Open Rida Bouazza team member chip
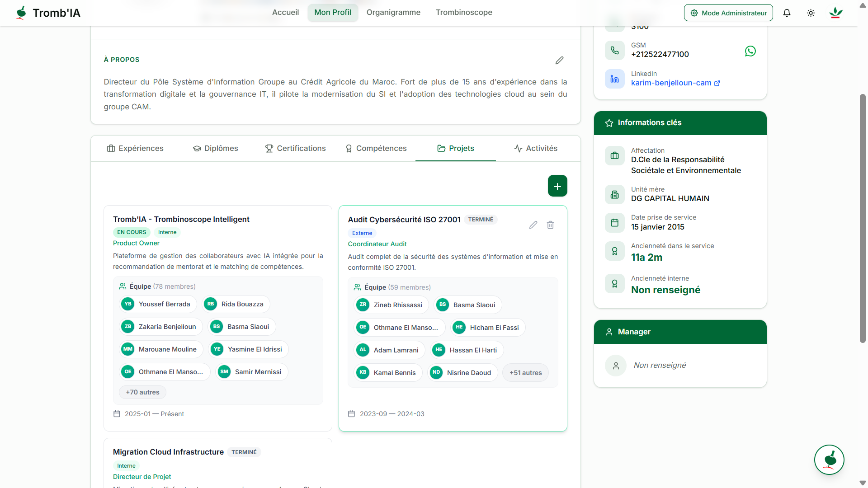 [x=236, y=304]
